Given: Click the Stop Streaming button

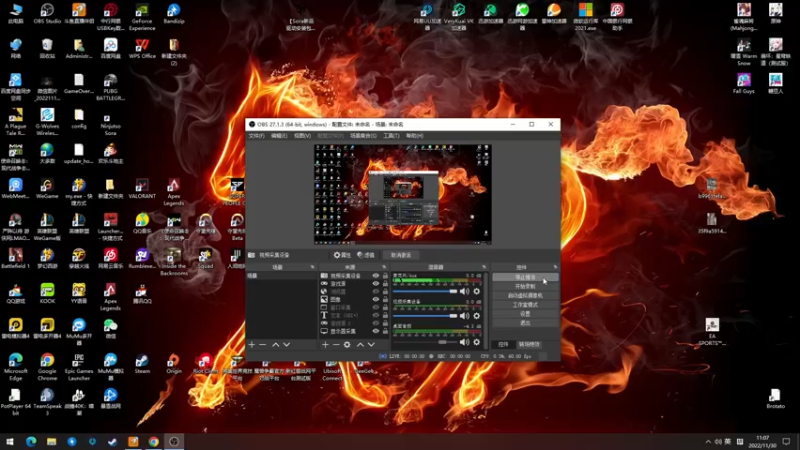Looking at the screenshot, I should [x=525, y=277].
